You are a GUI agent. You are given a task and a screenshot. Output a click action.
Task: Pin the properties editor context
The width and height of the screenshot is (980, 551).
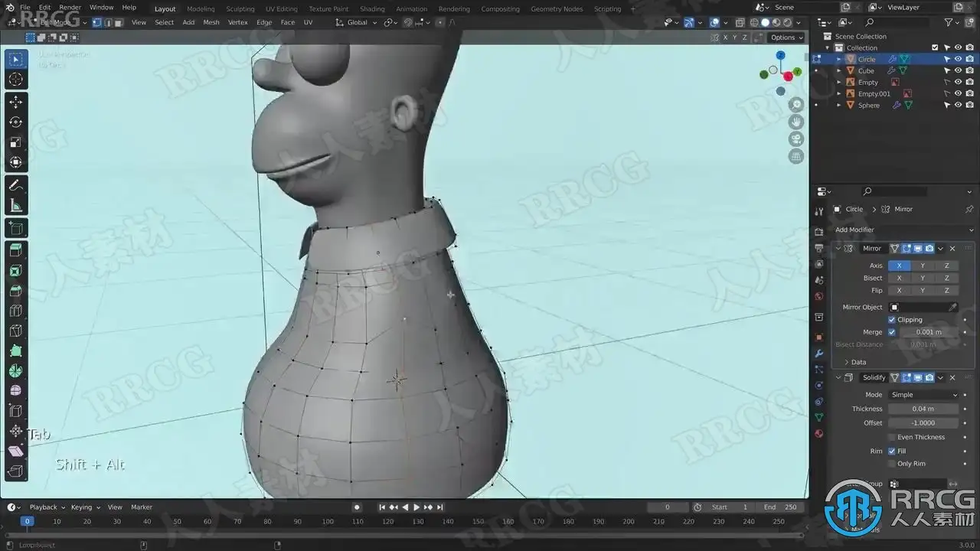pyautogui.click(x=969, y=209)
